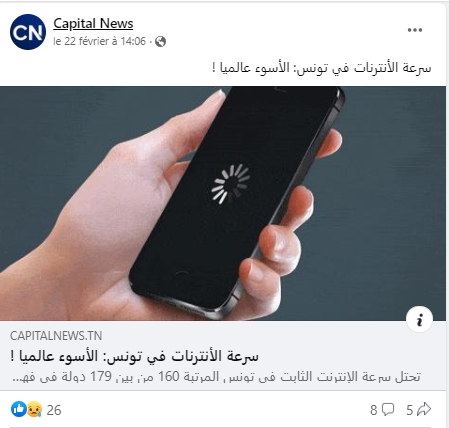Click the globe public audience icon
Viewport: 449px width, 428px height.
pyautogui.click(x=160, y=42)
